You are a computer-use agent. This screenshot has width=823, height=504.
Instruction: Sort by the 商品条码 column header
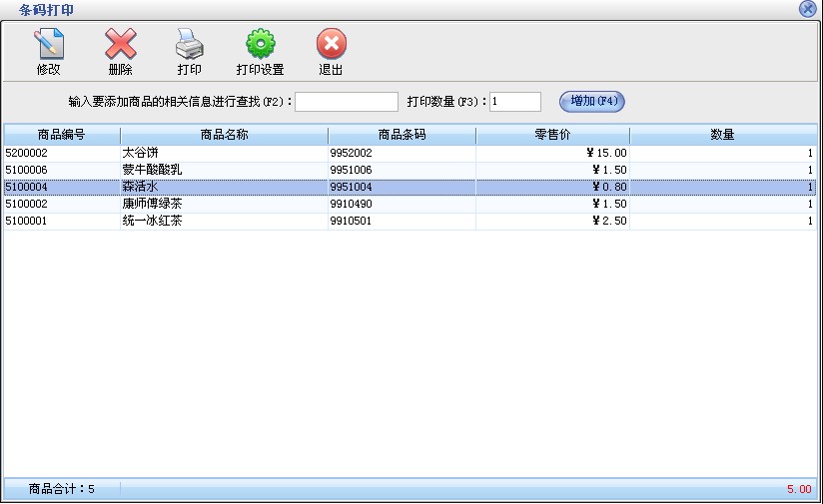[402, 135]
